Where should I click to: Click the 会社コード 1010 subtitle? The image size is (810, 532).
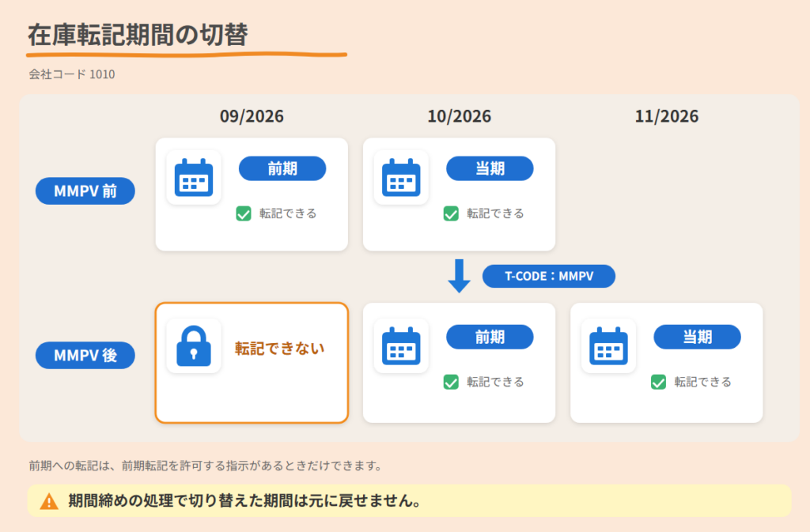point(72,74)
